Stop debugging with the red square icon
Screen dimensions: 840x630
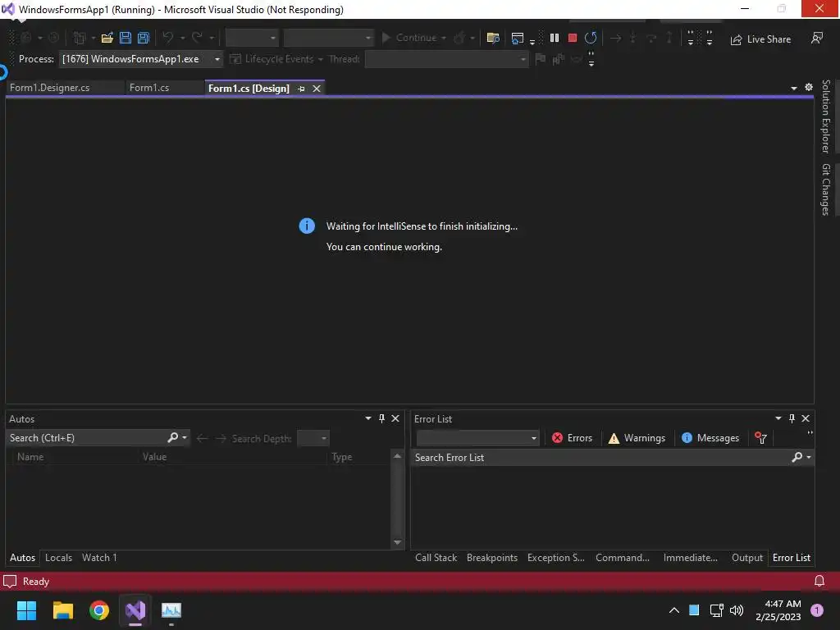[572, 38]
